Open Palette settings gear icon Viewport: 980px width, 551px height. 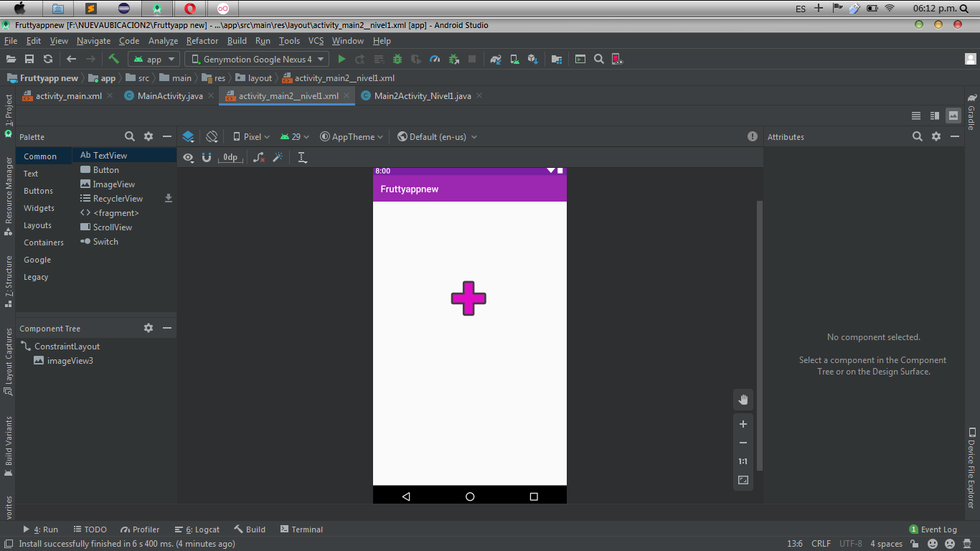pos(149,136)
